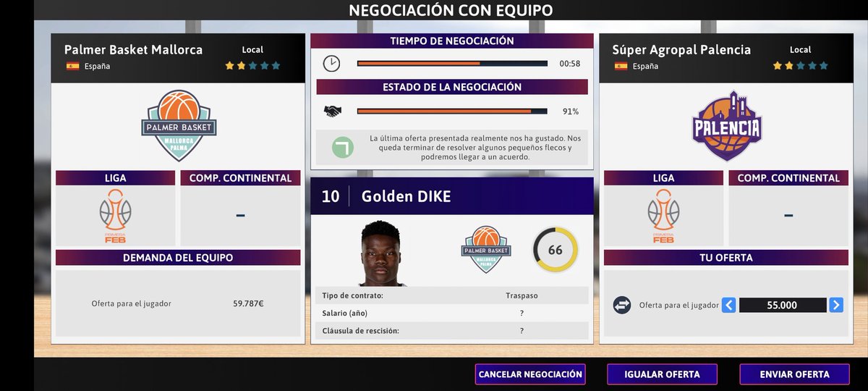
Task: Click the Palmer Basket Mallorca team name
Action: pos(133,50)
